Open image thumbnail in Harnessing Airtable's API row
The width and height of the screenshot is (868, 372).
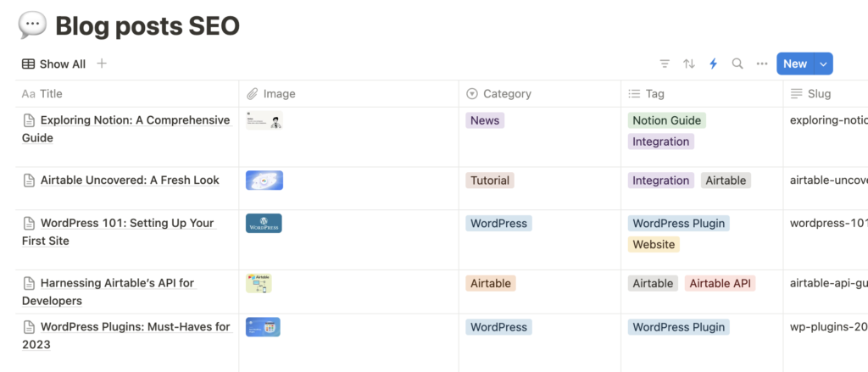[259, 283]
